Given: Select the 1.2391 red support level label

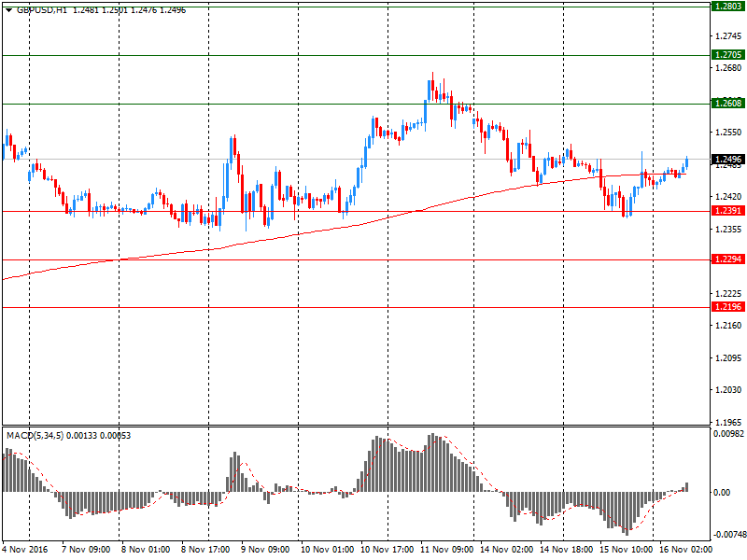Looking at the screenshot, I should tap(728, 211).
